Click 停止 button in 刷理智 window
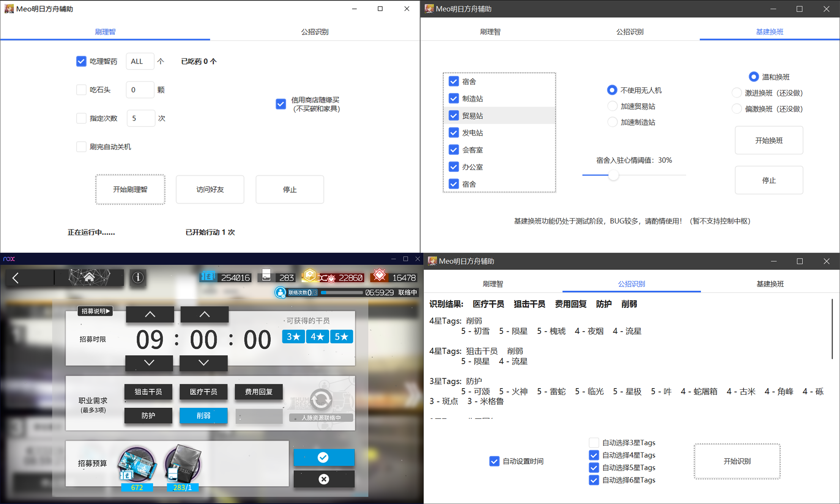Viewport: 840px width, 504px height. (x=290, y=189)
